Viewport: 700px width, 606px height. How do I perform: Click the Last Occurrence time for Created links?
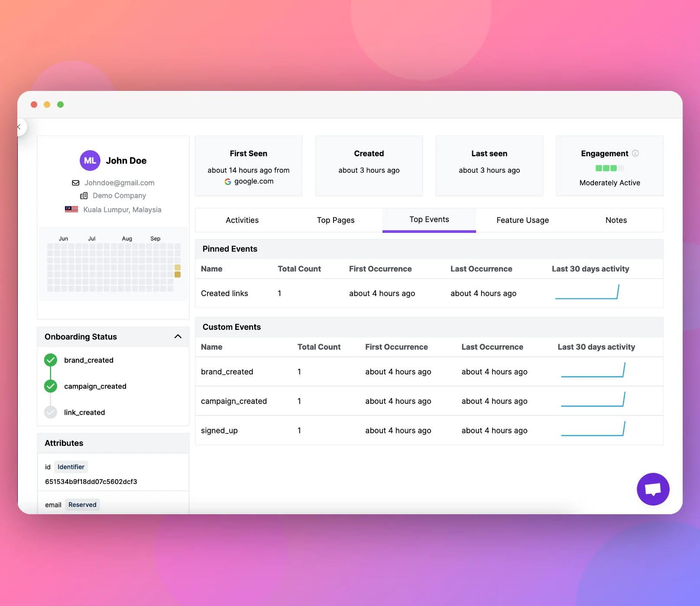[483, 293]
